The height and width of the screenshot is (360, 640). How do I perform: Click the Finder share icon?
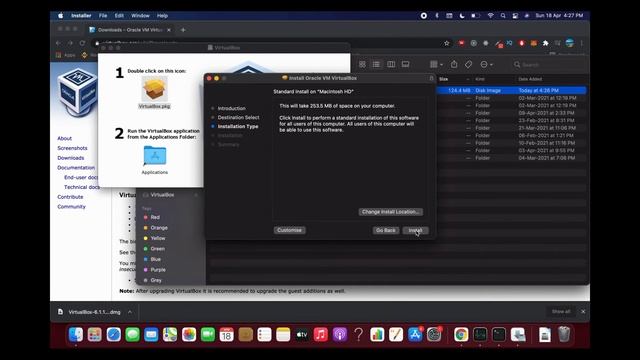pos(454,64)
